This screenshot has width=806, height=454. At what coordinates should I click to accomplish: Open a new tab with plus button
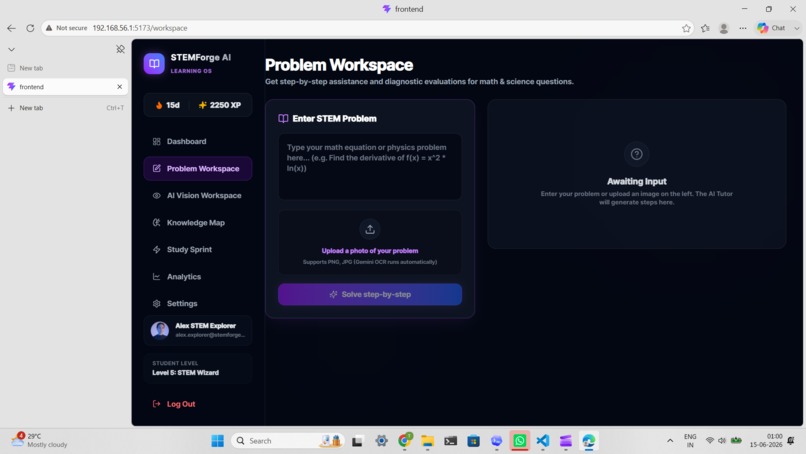(x=65, y=108)
